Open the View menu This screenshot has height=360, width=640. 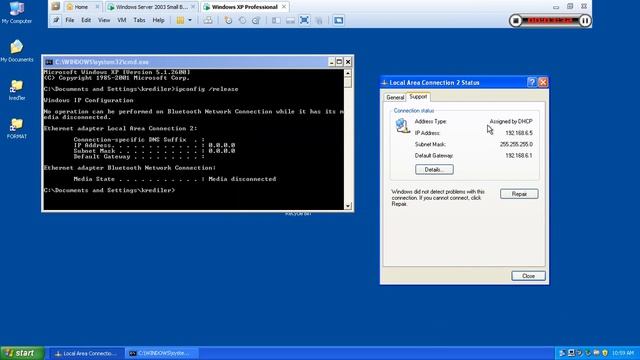pos(104,20)
